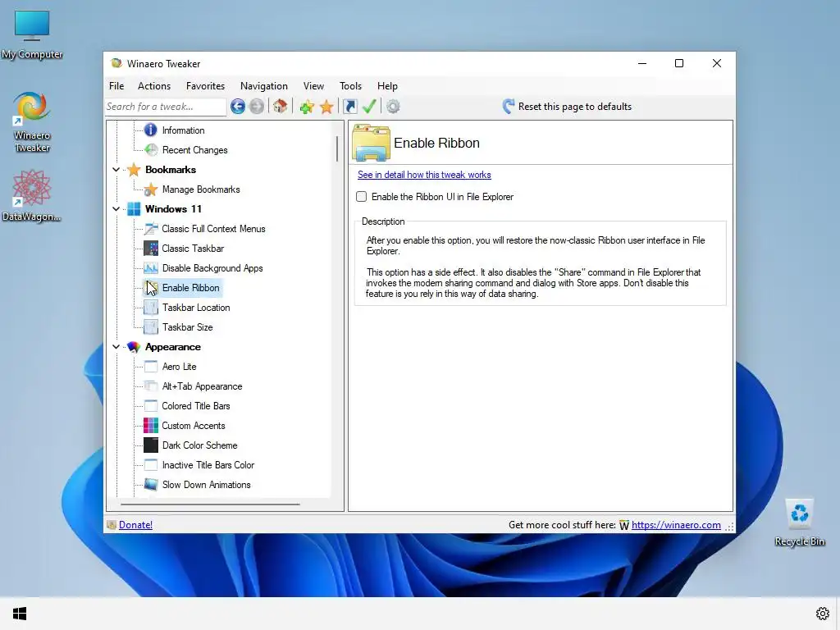
Task: Select Alt+Tab Appearance in the tree
Action: coord(202,386)
